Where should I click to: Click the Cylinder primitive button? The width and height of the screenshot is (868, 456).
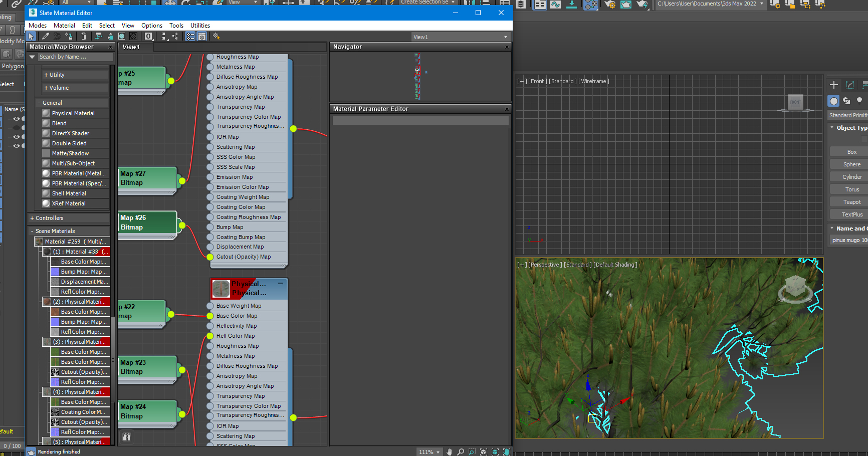[851, 177]
